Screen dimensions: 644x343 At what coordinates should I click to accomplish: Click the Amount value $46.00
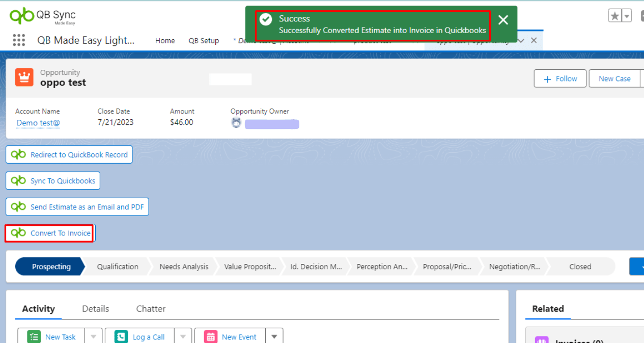182,122
